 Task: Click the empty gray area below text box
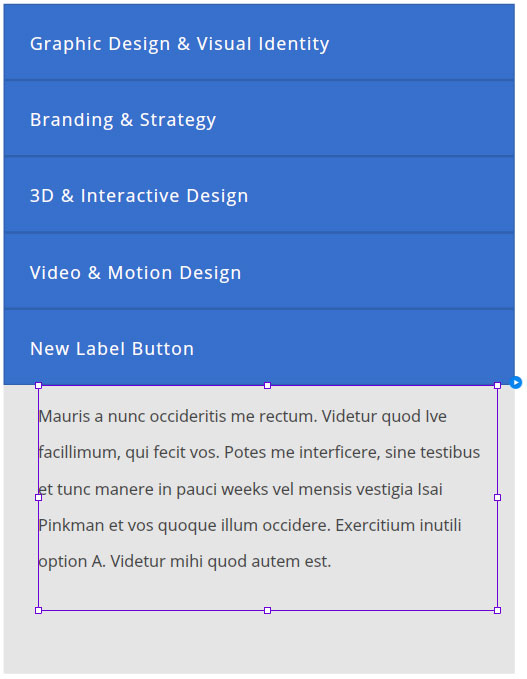(x=259, y=642)
